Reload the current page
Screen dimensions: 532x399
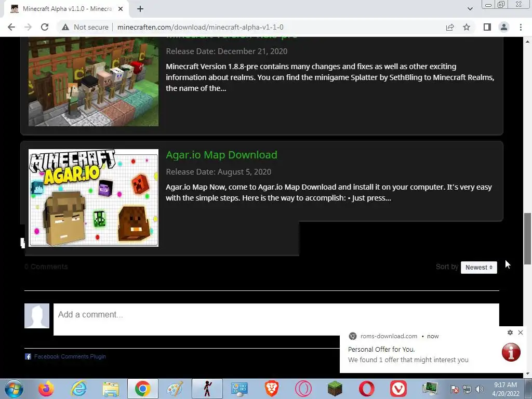(45, 27)
